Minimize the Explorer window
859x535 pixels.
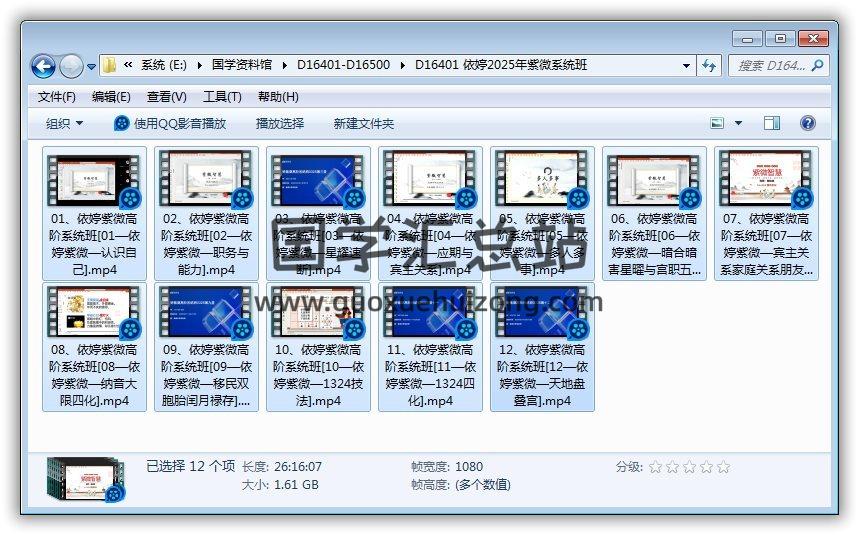[x=747, y=39]
